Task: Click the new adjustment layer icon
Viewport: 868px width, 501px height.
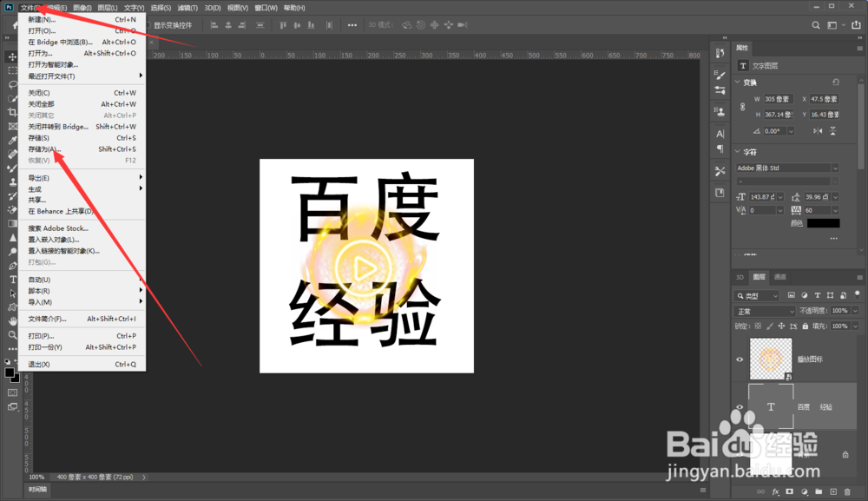Action: pos(805,491)
